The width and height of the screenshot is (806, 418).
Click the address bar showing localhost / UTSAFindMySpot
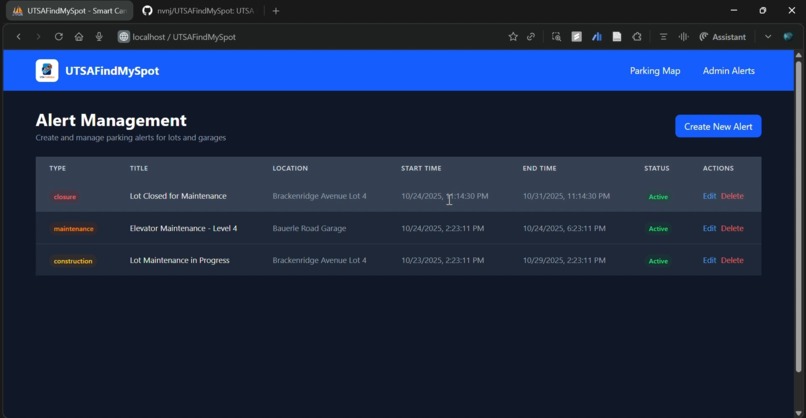click(x=184, y=37)
